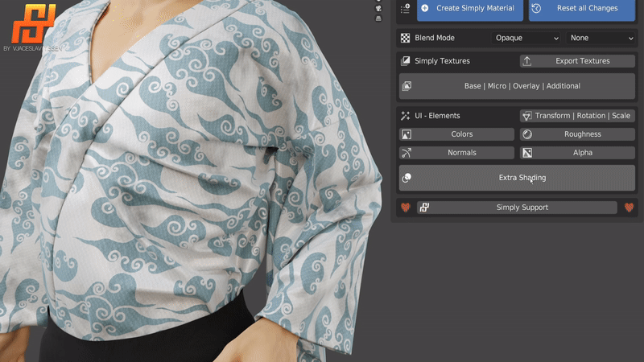Open the None dropdown next to Opaque

pos(601,38)
